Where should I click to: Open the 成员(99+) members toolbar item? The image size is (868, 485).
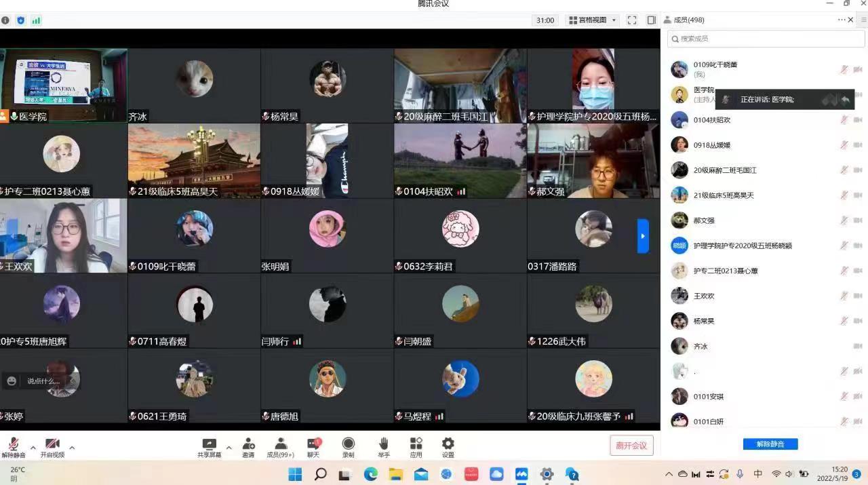coord(280,446)
